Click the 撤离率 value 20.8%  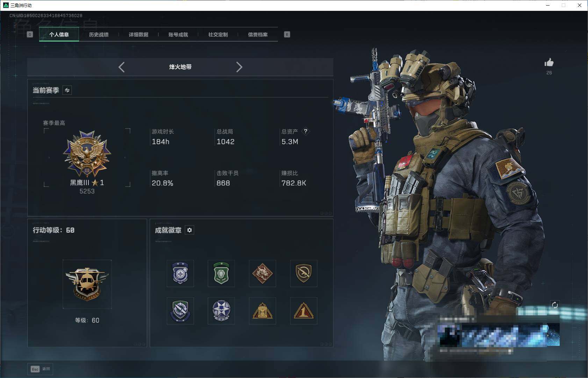pyautogui.click(x=163, y=183)
